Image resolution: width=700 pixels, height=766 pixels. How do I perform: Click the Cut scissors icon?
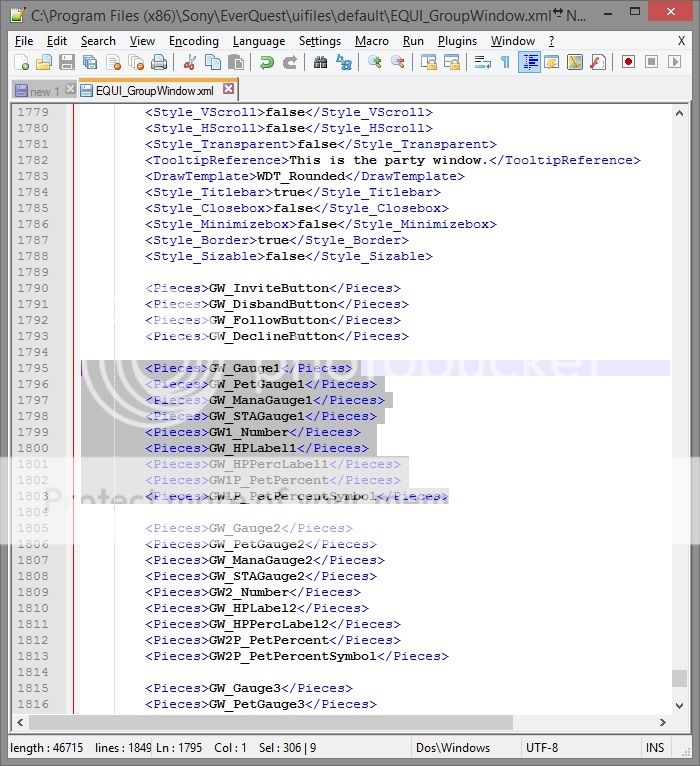[x=190, y=62]
